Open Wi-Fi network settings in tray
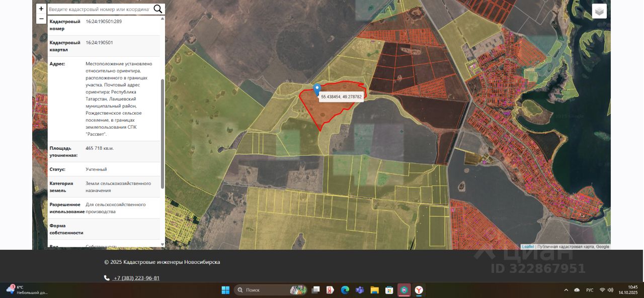This screenshot has width=644, height=298. 602,290
